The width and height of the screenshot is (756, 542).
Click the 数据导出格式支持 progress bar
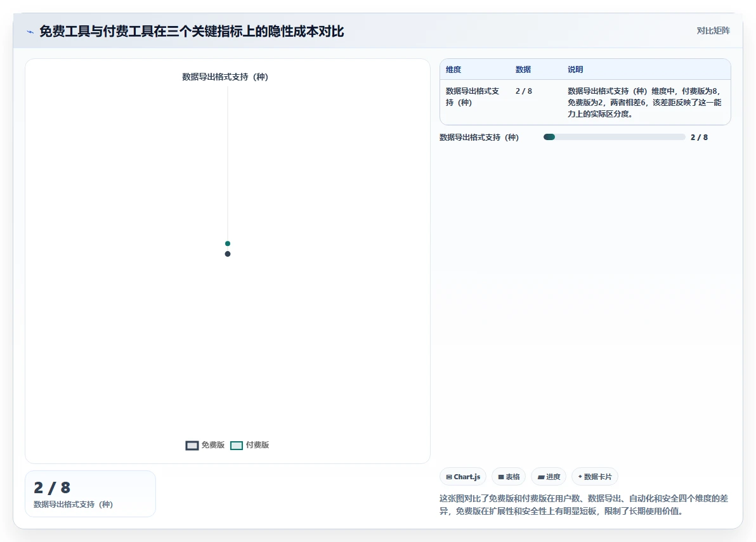pos(614,138)
